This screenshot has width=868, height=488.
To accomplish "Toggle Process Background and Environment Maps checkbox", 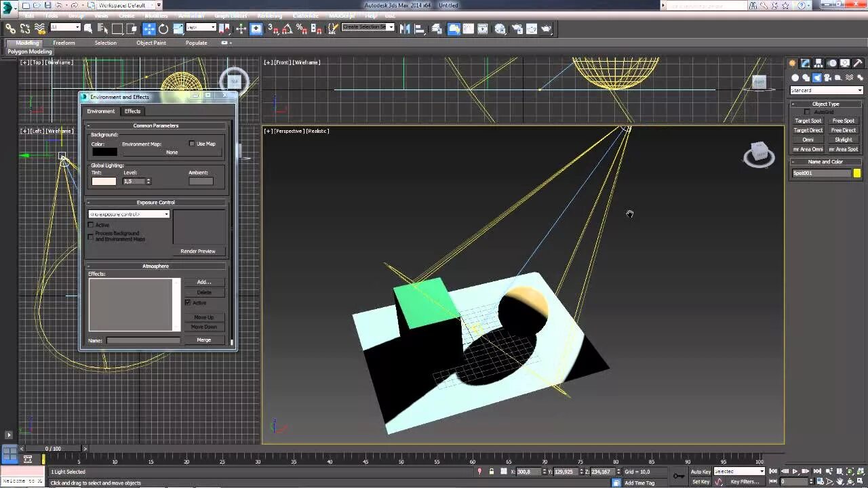I will tap(91, 236).
